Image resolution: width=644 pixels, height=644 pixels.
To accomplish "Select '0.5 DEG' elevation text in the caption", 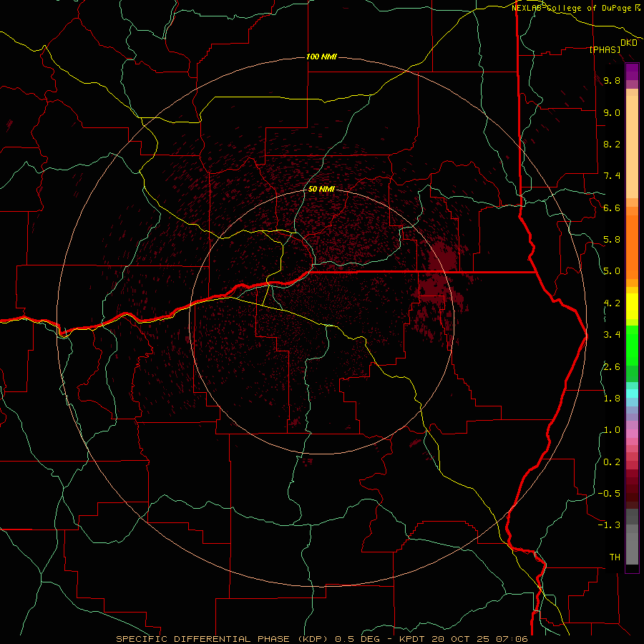I will tap(358, 639).
